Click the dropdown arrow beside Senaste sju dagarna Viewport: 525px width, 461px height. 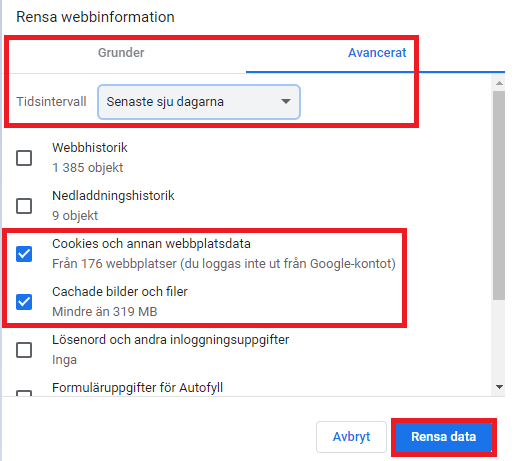pos(286,101)
